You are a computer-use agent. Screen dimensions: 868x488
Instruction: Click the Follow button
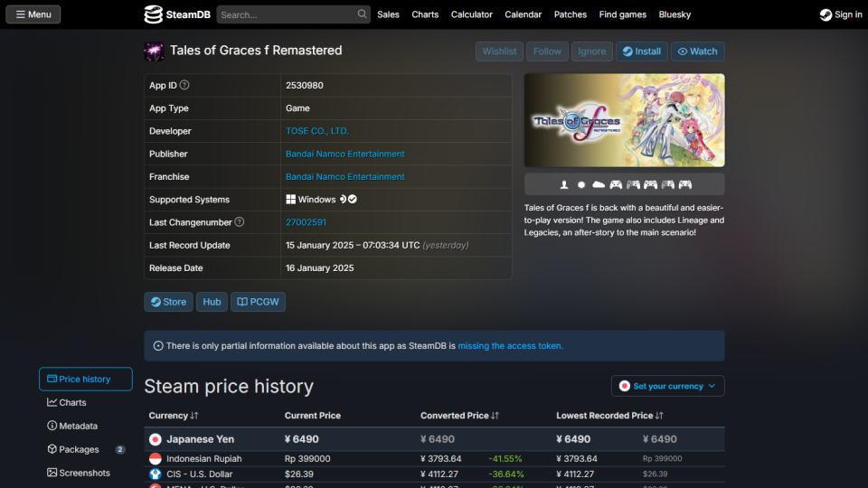tap(547, 52)
